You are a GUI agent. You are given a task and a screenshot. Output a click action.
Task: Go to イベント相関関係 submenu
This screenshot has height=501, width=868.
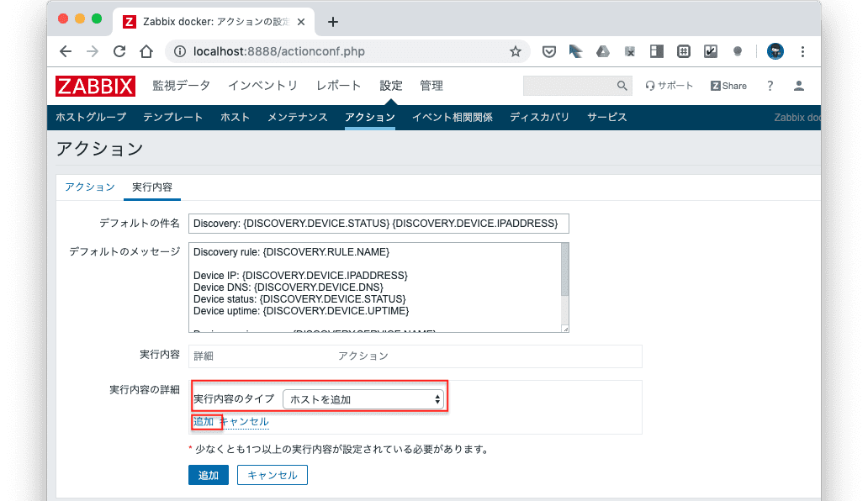pyautogui.click(x=453, y=117)
